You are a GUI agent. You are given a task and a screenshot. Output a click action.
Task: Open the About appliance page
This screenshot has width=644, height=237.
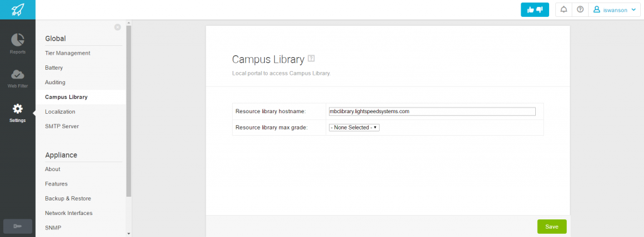tap(53, 169)
